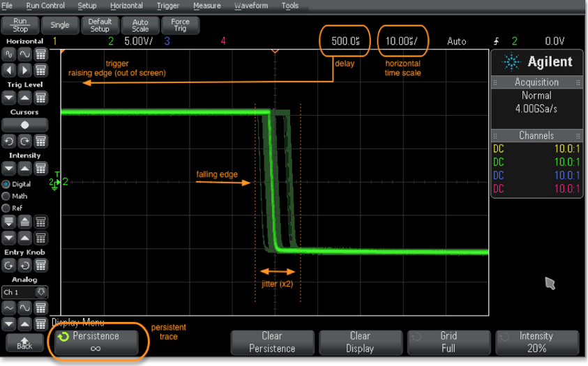
Task: Open the Waveform menu
Action: (251, 6)
